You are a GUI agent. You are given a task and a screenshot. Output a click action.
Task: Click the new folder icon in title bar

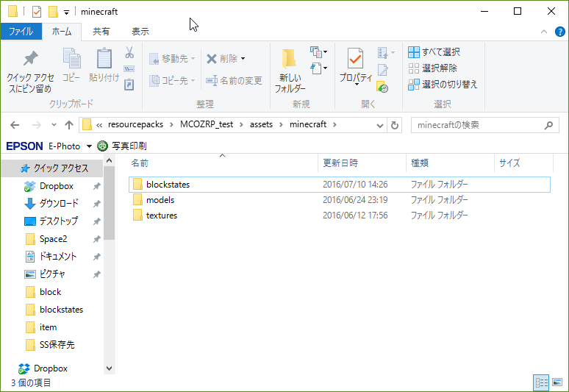pos(54,12)
